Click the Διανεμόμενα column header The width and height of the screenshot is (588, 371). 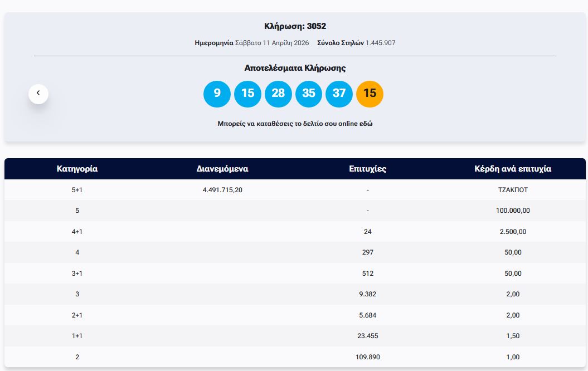[222, 169]
